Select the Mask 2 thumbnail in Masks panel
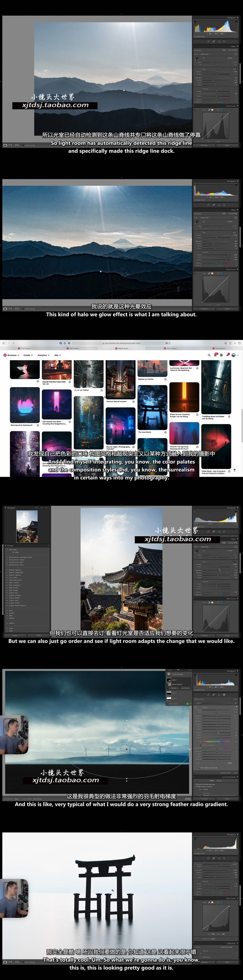Screen dimensions: 243x980 click(x=169, y=693)
